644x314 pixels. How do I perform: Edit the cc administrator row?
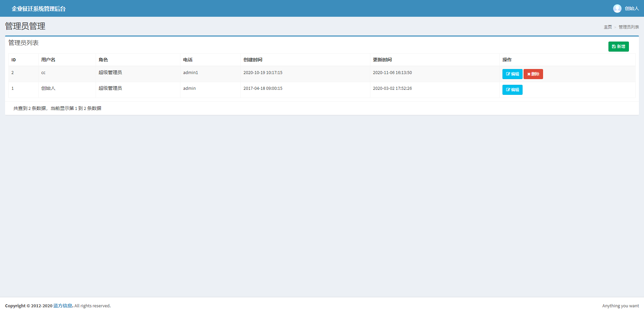(x=512, y=74)
